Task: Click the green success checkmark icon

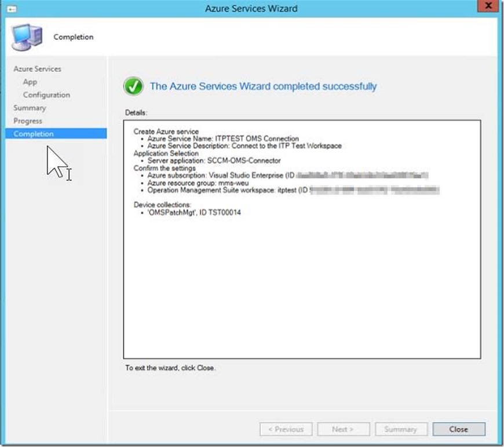Action: point(134,87)
